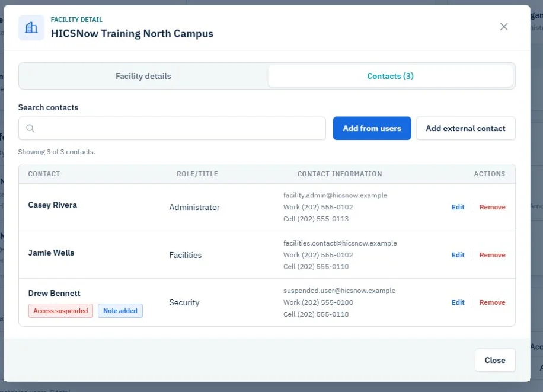Click Add external contact button
This screenshot has height=392, width=543.
point(465,128)
